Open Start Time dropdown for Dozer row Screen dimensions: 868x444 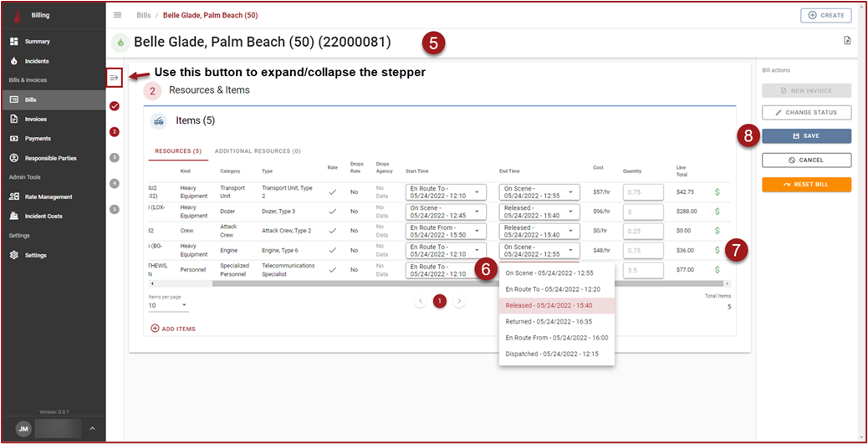click(x=445, y=211)
